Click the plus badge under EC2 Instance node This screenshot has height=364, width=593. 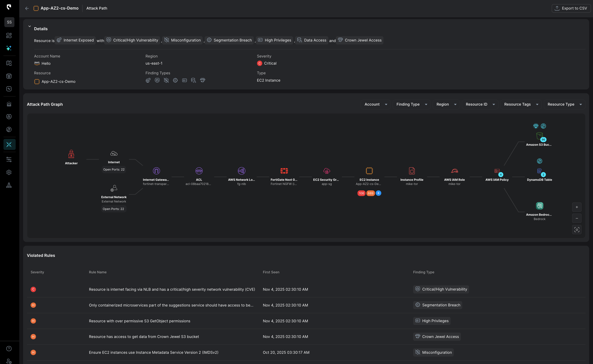tap(378, 193)
